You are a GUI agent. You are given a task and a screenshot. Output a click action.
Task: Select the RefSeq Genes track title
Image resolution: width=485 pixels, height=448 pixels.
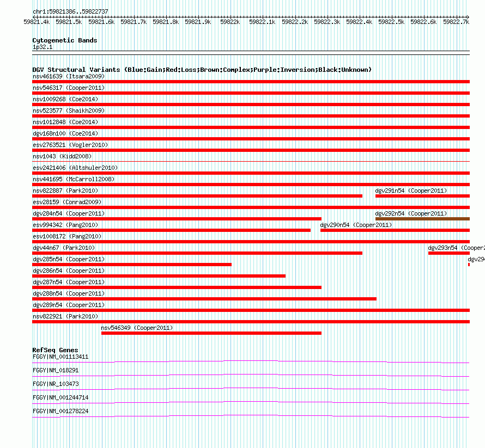coord(56,350)
